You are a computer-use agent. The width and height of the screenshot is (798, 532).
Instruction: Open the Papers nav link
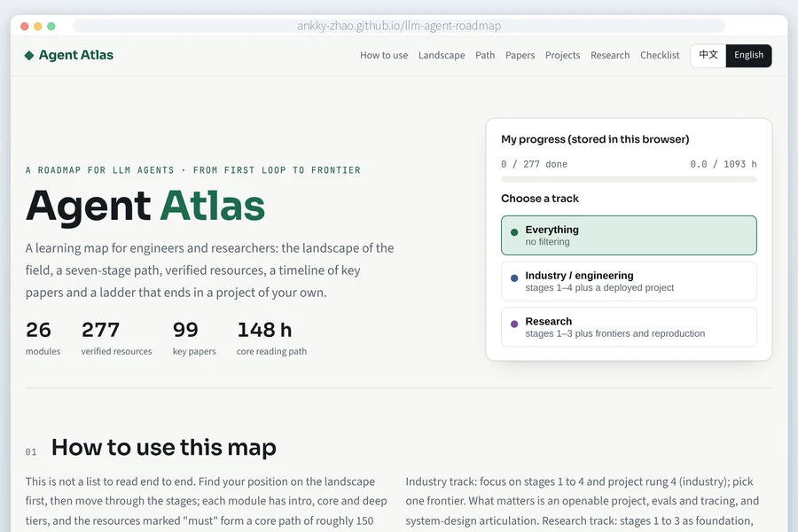point(520,55)
